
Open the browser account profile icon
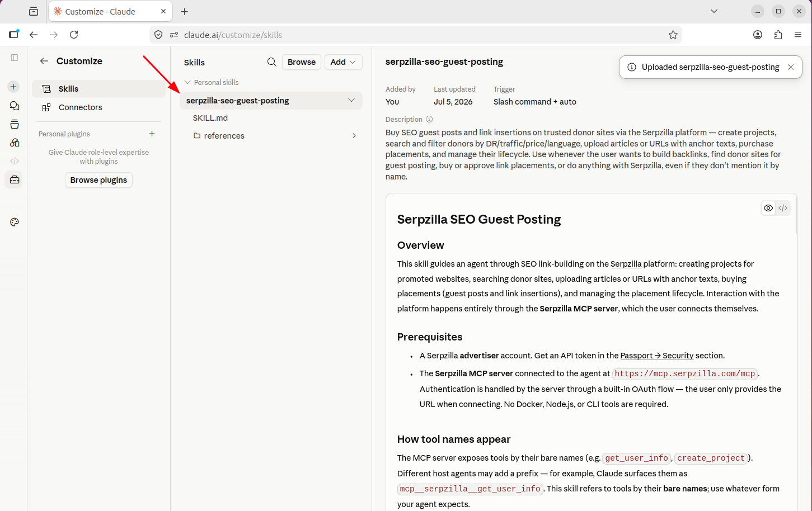tap(758, 35)
